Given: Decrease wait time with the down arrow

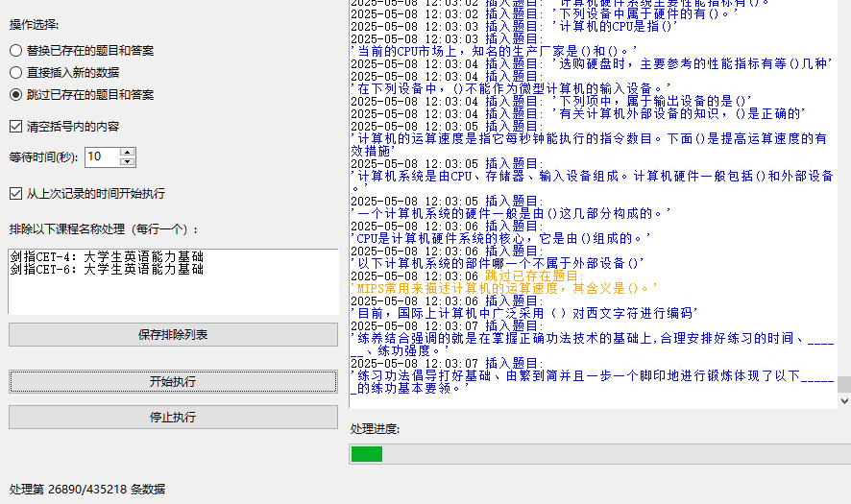Looking at the screenshot, I should 128,160.
